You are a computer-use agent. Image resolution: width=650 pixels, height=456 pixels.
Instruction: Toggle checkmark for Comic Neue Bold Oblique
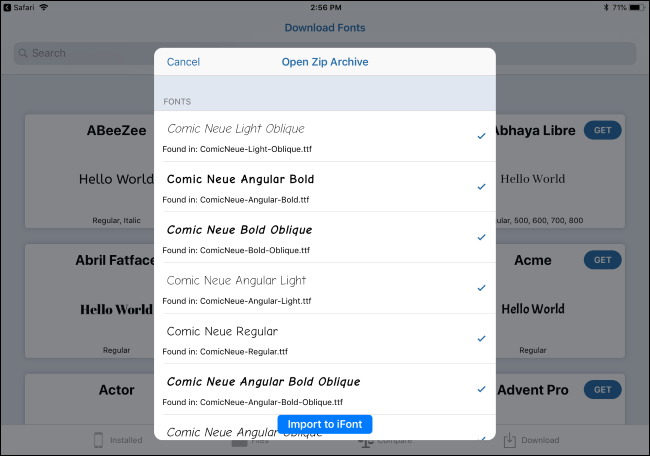[481, 237]
